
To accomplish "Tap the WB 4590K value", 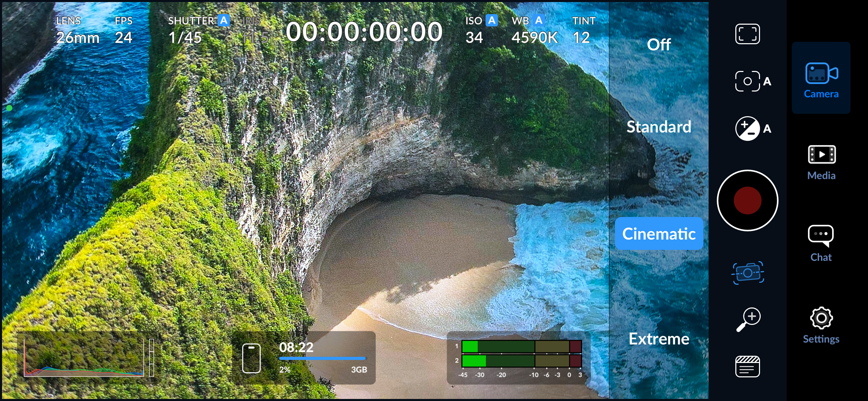I will 534,37.
